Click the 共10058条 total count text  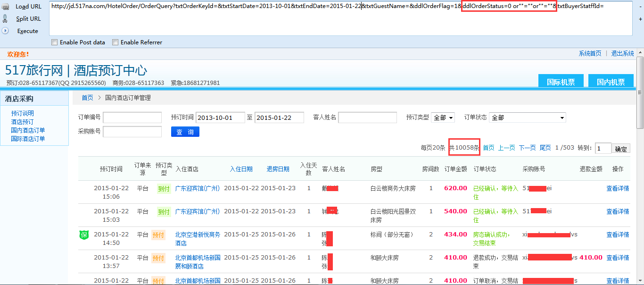point(464,148)
